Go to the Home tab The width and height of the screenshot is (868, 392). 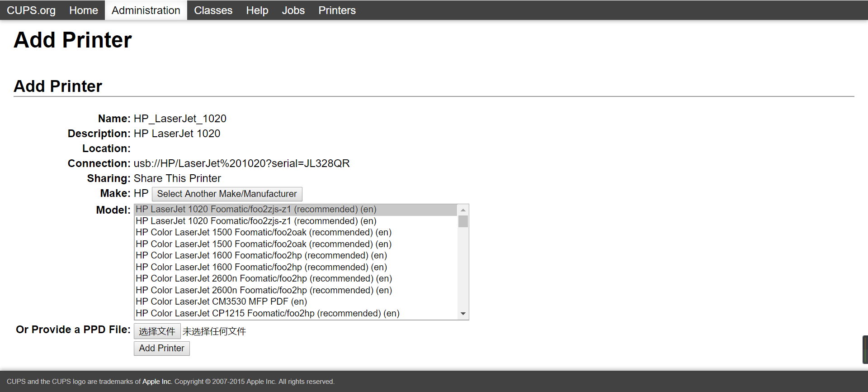pyautogui.click(x=84, y=10)
